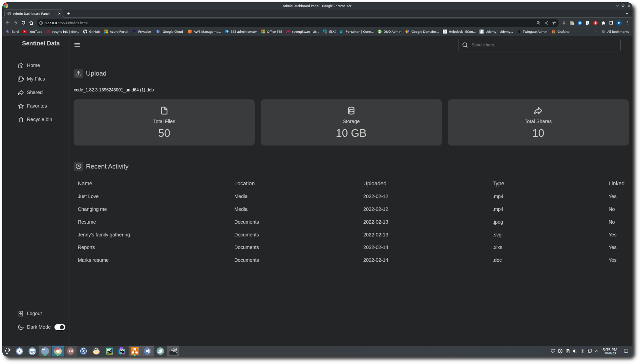Click the Chrome bookmark star icon
640x364 pixels.
click(554, 23)
